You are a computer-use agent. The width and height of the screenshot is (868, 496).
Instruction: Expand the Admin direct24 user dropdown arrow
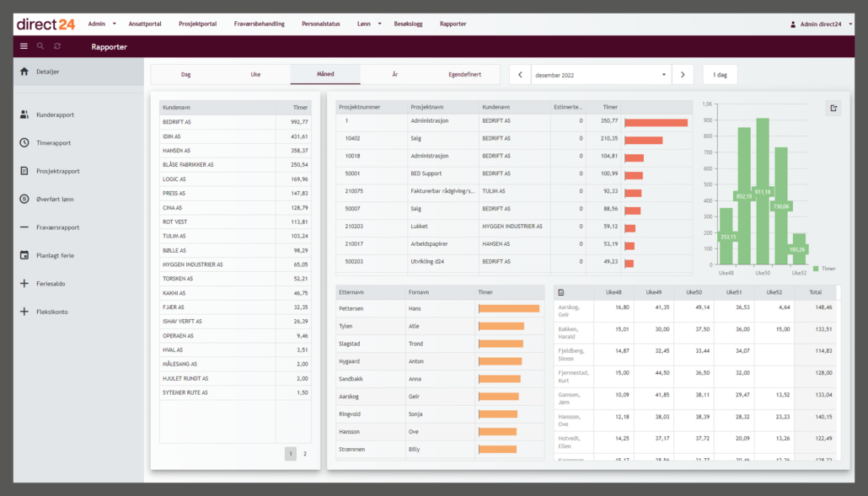coord(850,24)
